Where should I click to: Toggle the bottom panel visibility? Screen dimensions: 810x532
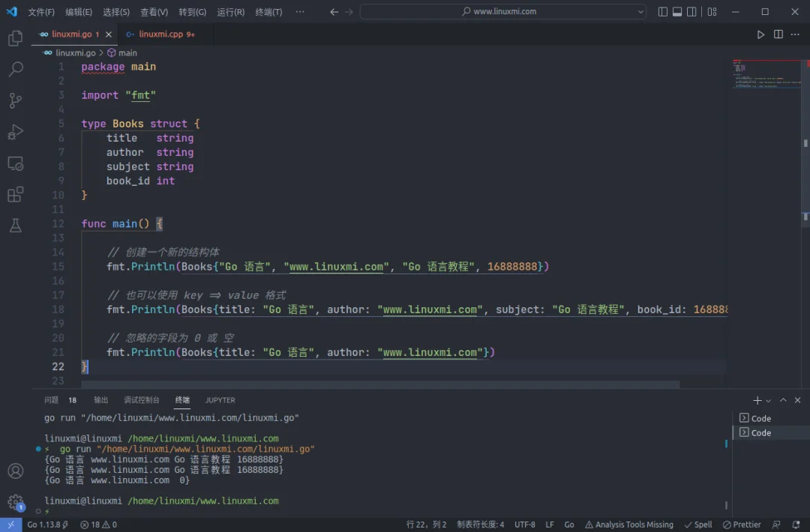tap(677, 12)
